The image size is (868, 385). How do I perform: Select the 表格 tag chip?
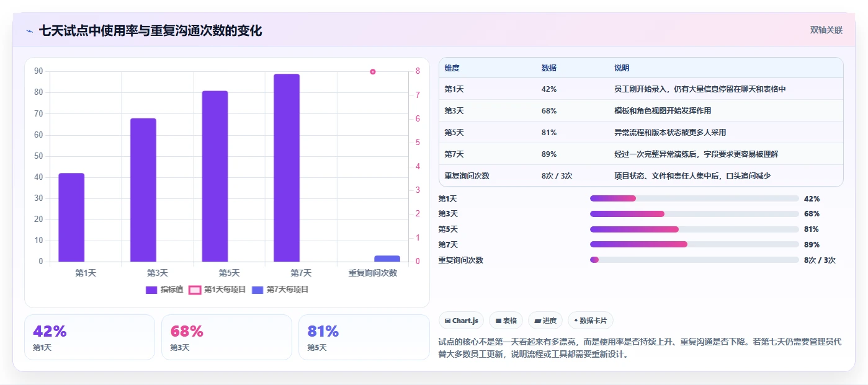tap(506, 321)
